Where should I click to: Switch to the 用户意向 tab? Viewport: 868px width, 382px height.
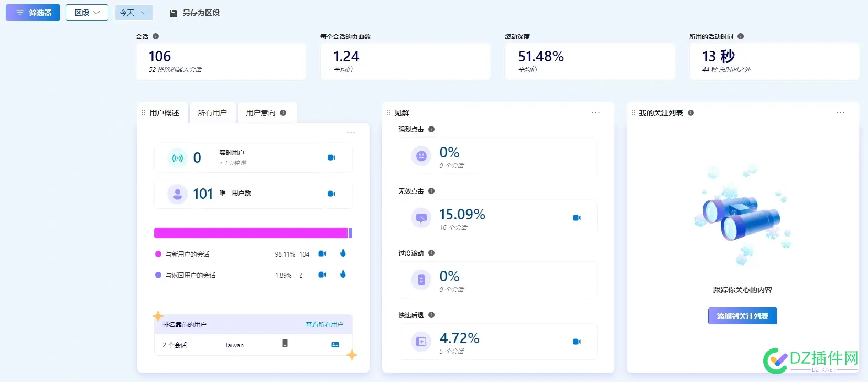[261, 113]
